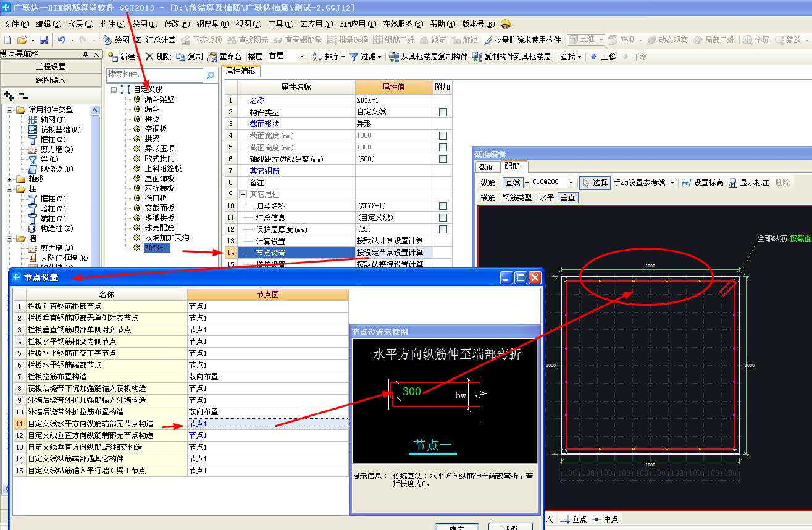
Task: Click the pin icon of 模块导航栏
Action: pos(86,54)
